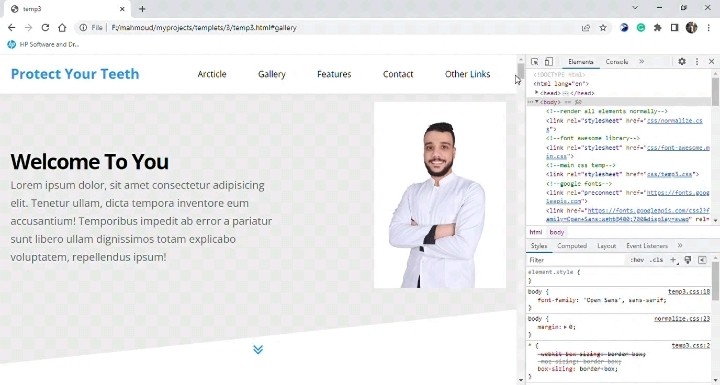720x385 pixels.
Task: Open the Chrome three-dot menu
Action: [x=709, y=28]
